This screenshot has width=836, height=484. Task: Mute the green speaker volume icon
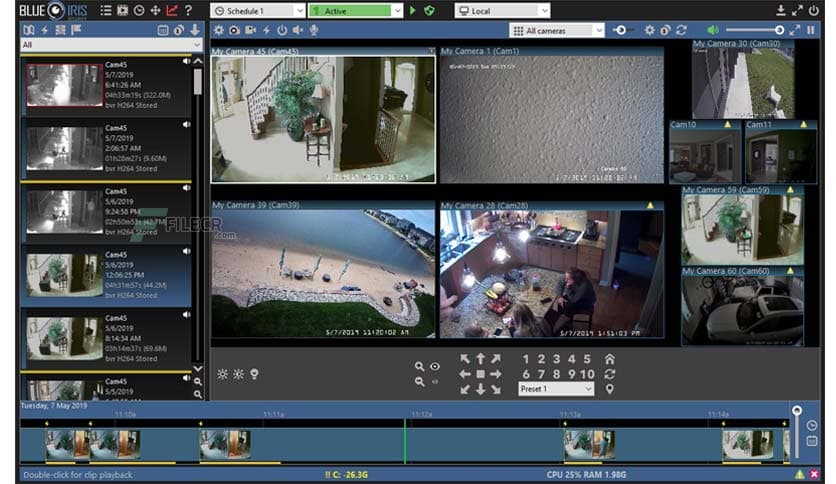(x=713, y=30)
